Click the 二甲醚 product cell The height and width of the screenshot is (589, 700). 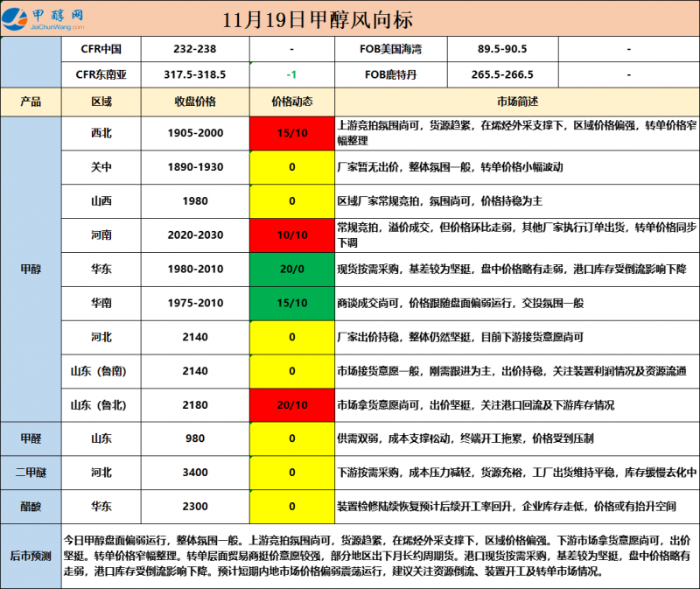point(31,473)
